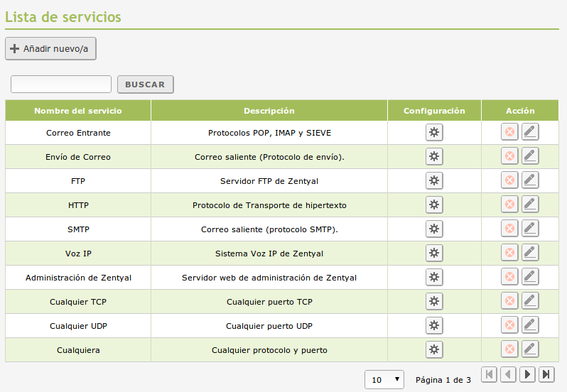The width and height of the screenshot is (567, 392).
Task: Edit the Cualquier UDP service
Action: point(529,325)
